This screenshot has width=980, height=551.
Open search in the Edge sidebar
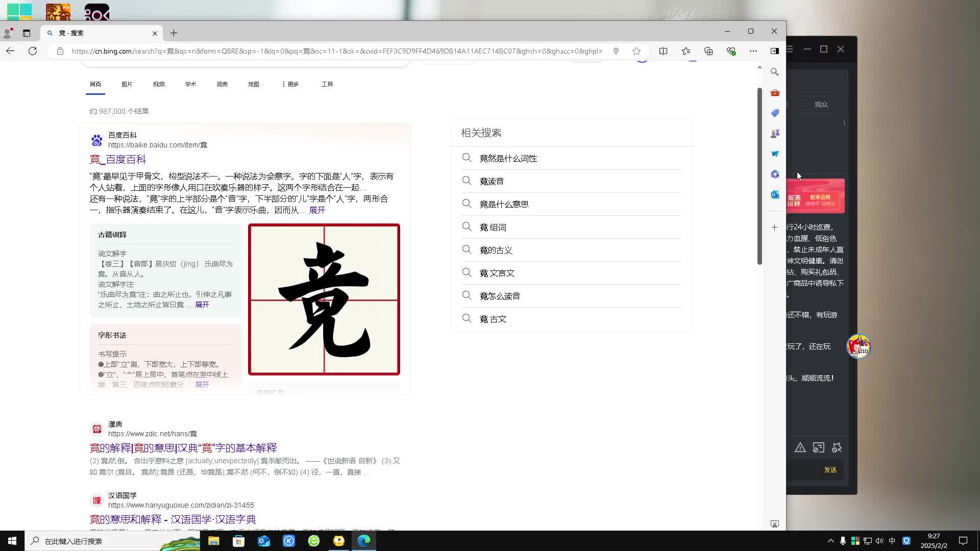tap(775, 72)
